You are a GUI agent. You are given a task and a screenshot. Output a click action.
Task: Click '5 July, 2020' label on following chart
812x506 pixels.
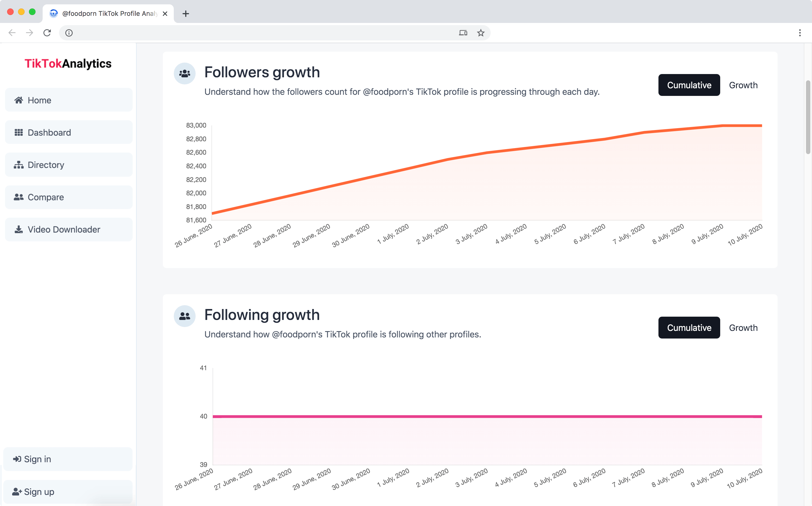550,478
